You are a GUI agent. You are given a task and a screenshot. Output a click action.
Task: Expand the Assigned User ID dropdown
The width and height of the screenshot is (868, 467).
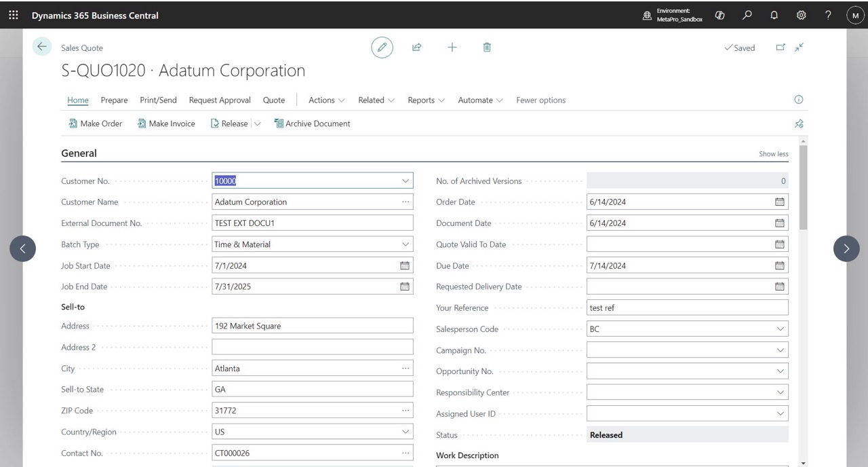coord(780,413)
